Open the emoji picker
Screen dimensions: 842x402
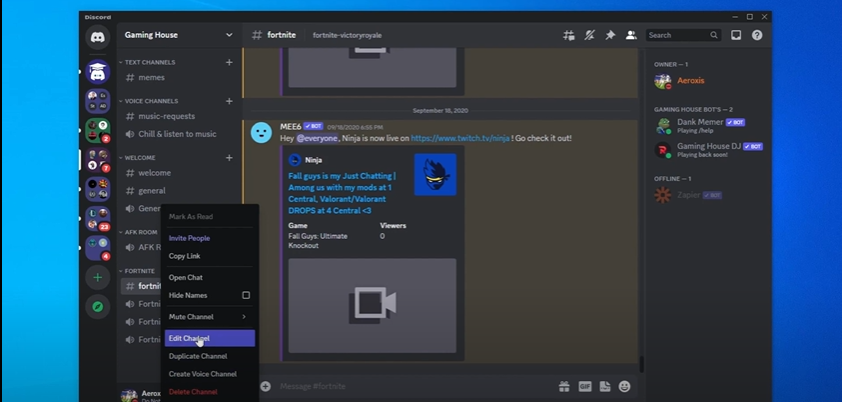pyautogui.click(x=624, y=386)
